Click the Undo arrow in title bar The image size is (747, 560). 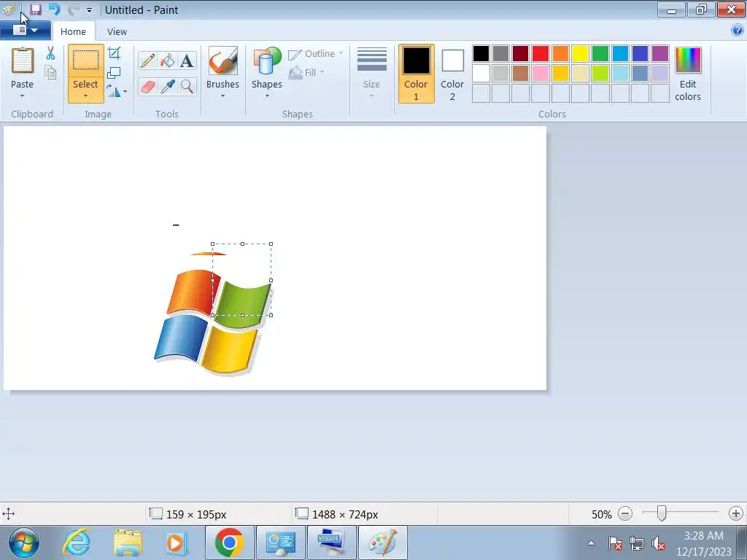point(54,9)
